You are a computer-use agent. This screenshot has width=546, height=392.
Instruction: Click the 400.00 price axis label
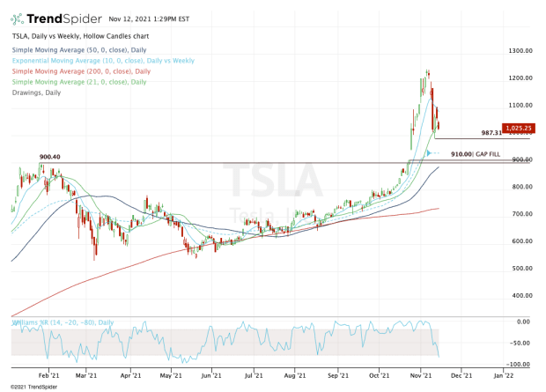click(x=522, y=295)
